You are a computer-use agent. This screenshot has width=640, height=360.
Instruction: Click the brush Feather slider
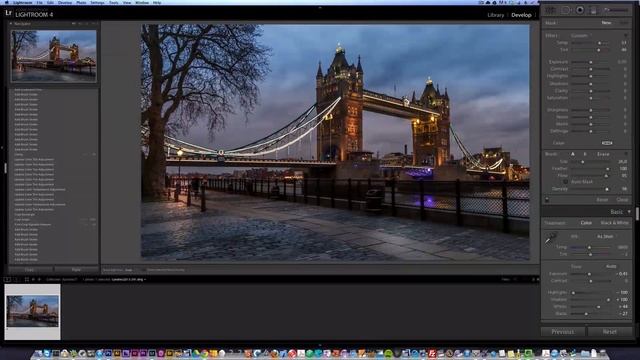[x=590, y=169]
